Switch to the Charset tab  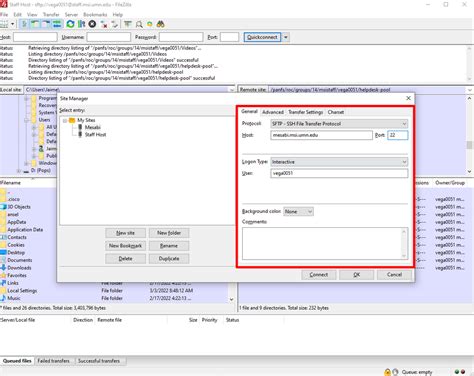coord(336,112)
